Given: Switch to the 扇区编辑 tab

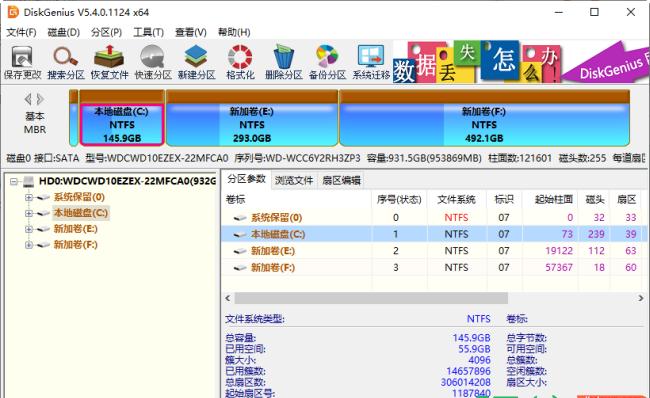Looking at the screenshot, I should (x=341, y=180).
